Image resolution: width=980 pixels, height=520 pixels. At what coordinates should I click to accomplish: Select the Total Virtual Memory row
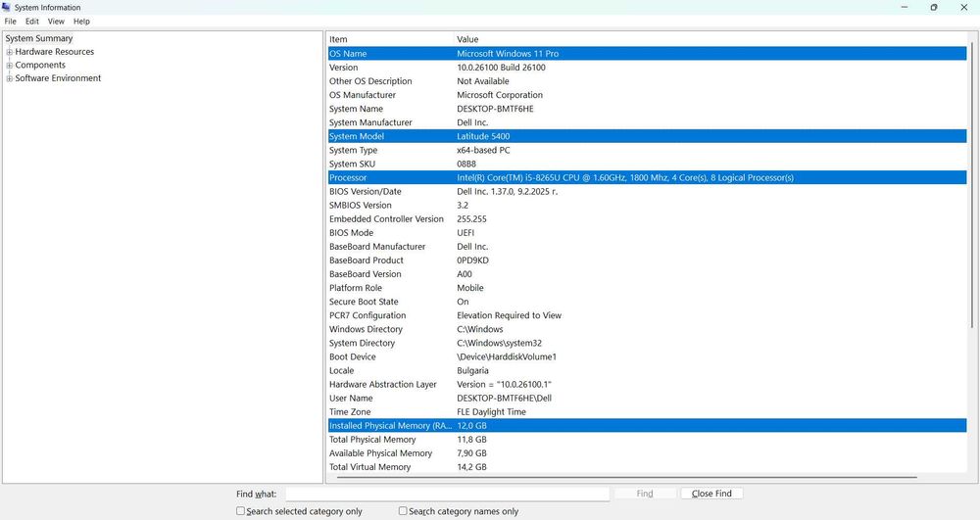tap(648, 467)
